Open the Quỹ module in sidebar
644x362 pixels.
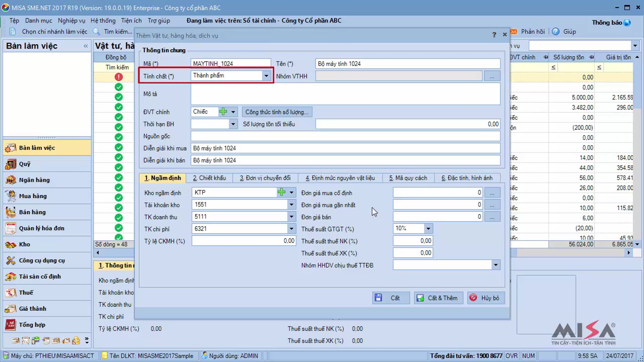pos(47,164)
